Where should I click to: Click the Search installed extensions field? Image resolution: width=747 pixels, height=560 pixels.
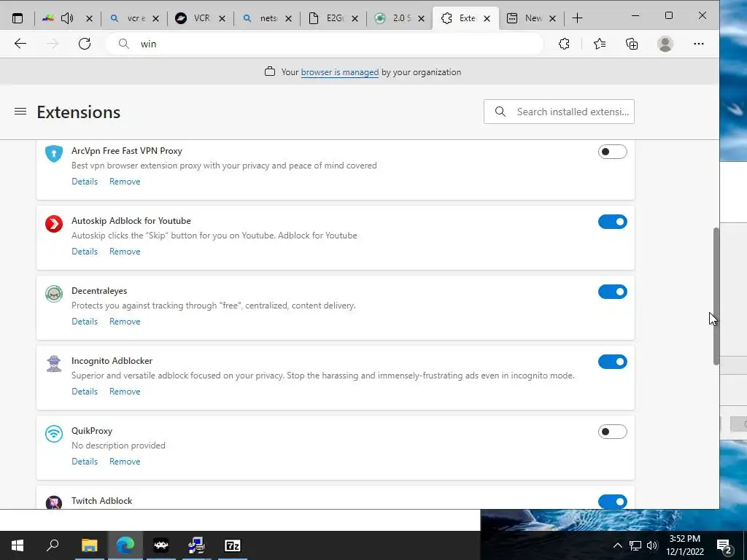pyautogui.click(x=559, y=112)
